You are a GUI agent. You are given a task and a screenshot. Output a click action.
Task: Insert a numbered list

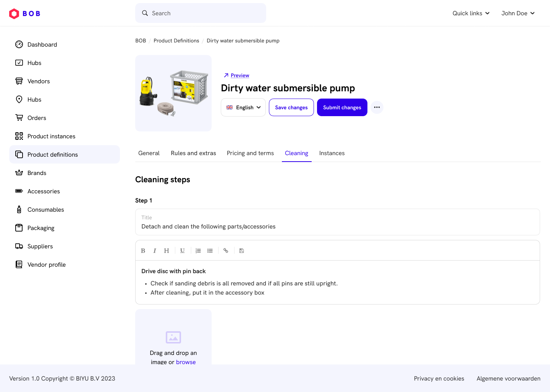tap(198, 251)
